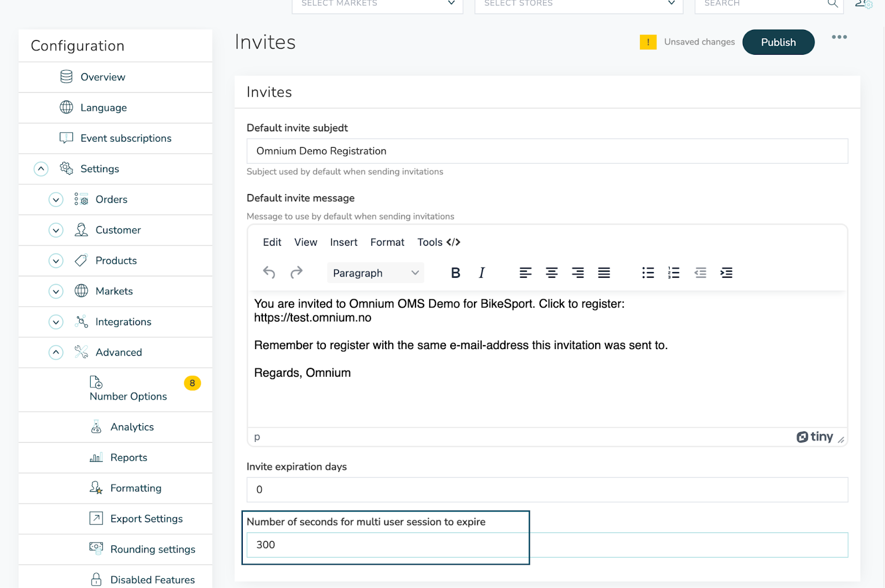Click the Number Options document icon
885x588 pixels.
click(96, 382)
